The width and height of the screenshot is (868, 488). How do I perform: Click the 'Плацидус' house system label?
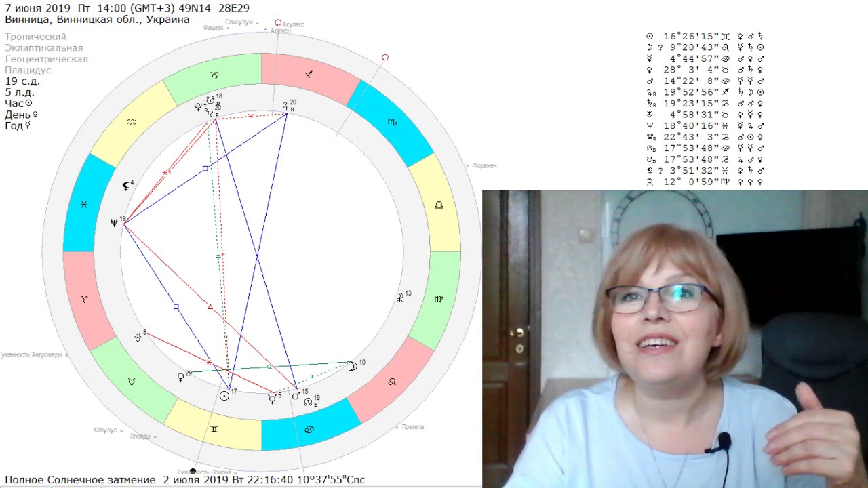[x=28, y=70]
